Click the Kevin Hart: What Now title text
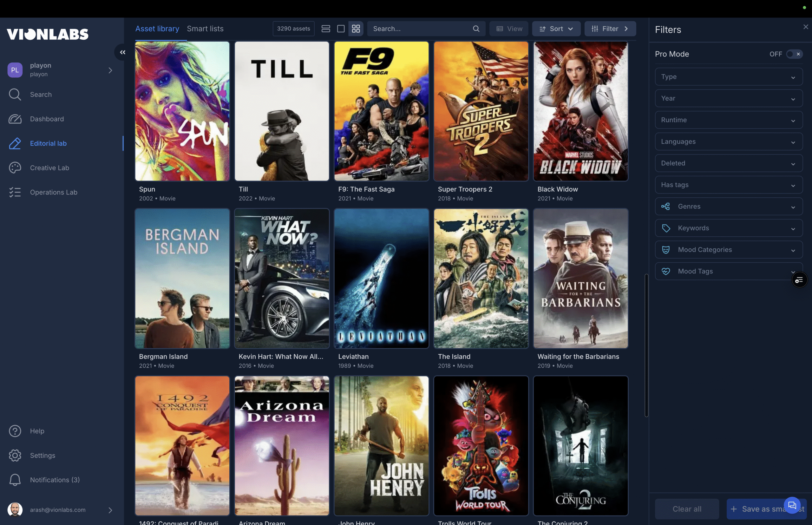Image resolution: width=812 pixels, height=525 pixels. (x=281, y=357)
